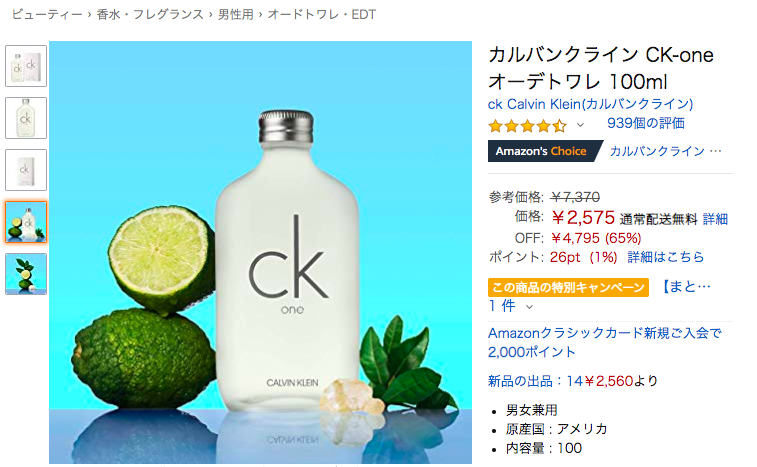Open the ck Calvin Klein brand link
The height and width of the screenshot is (467, 757).
[x=590, y=104]
